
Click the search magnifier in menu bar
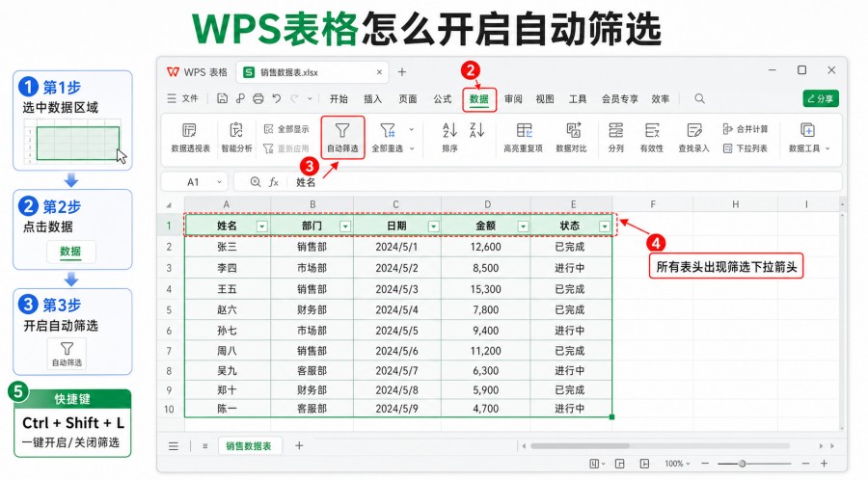tap(700, 98)
